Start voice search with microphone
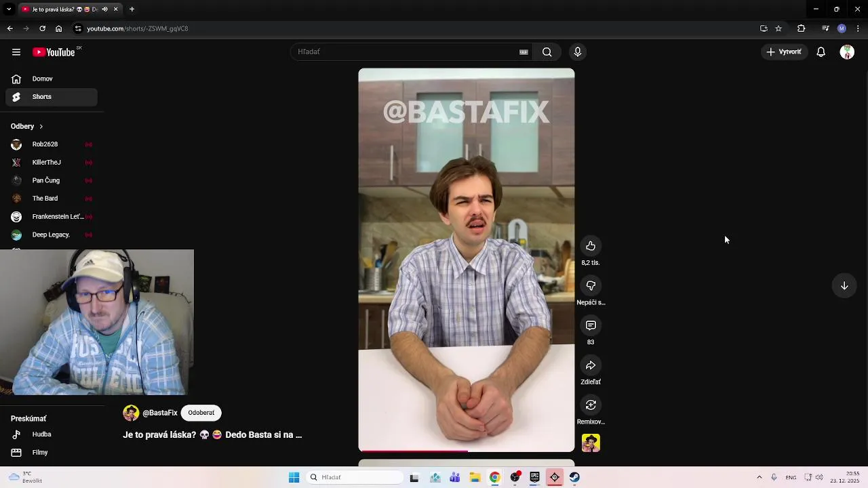Image resolution: width=868 pixels, height=488 pixels. pos(578,52)
